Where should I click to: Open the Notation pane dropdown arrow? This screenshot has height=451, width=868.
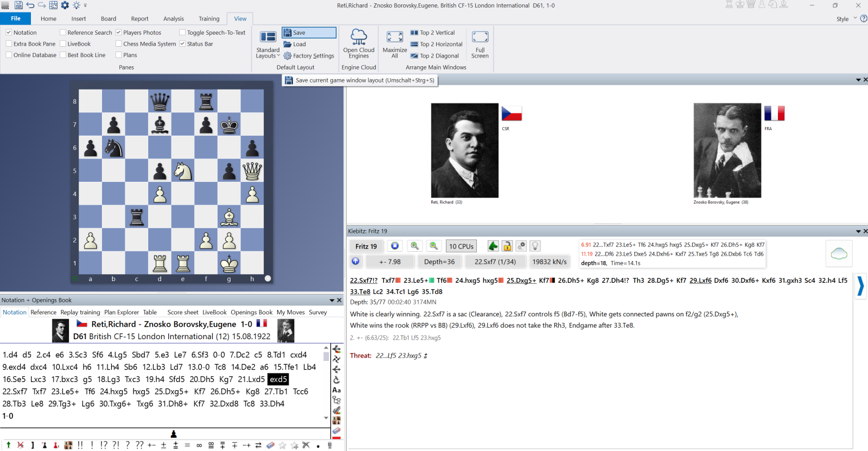coord(331,300)
